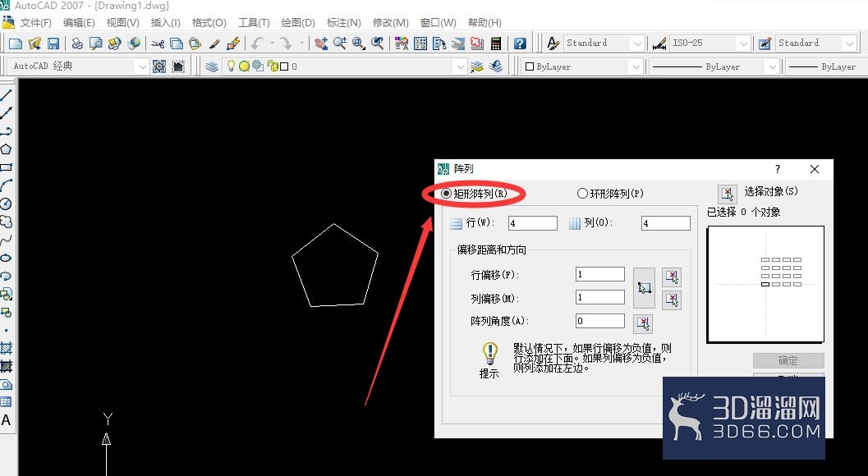This screenshot has height=476, width=868.
Task: Open the 绘图(D) menu
Action: point(298,23)
